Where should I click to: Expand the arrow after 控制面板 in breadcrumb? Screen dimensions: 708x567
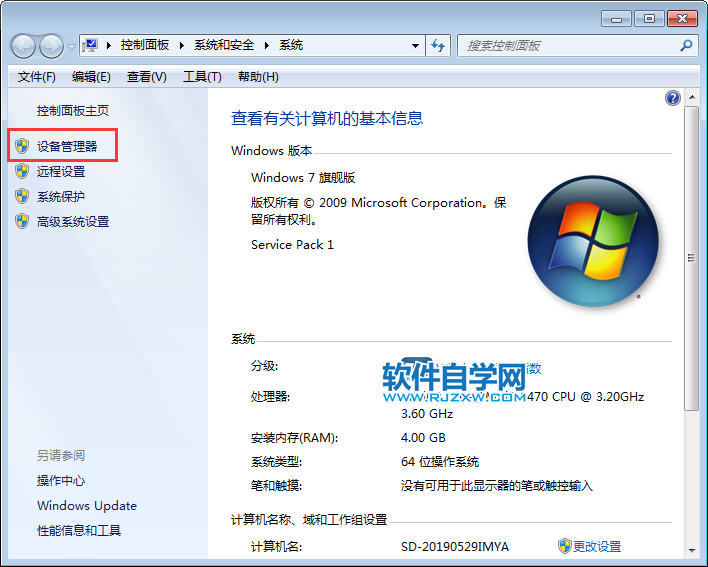pos(182,45)
